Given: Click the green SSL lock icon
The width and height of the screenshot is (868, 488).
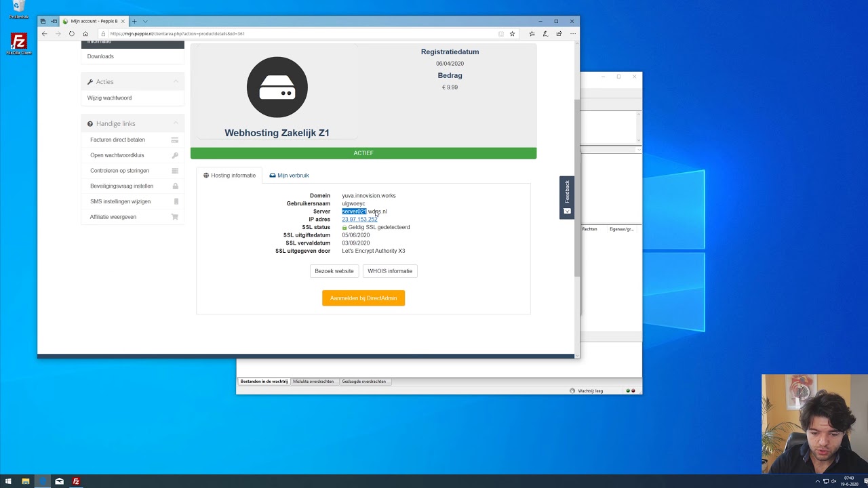Looking at the screenshot, I should click(344, 228).
